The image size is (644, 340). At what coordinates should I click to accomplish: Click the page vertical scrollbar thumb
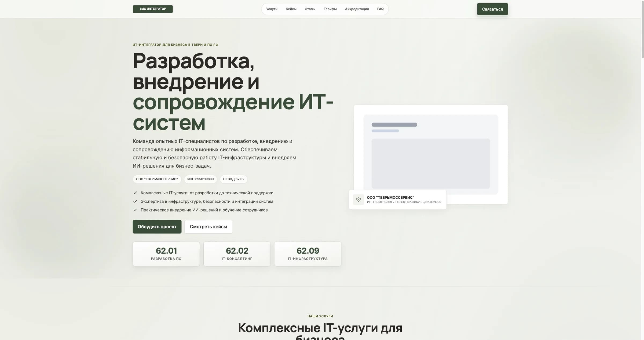coord(642,29)
